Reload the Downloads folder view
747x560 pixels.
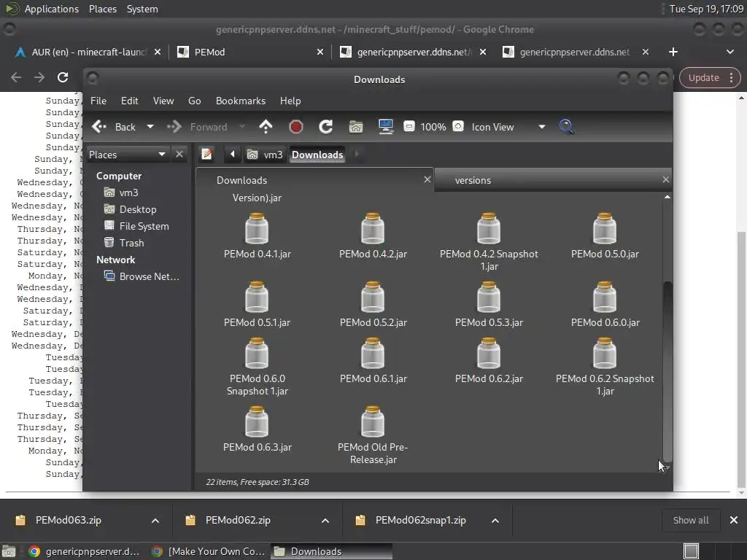pos(325,127)
